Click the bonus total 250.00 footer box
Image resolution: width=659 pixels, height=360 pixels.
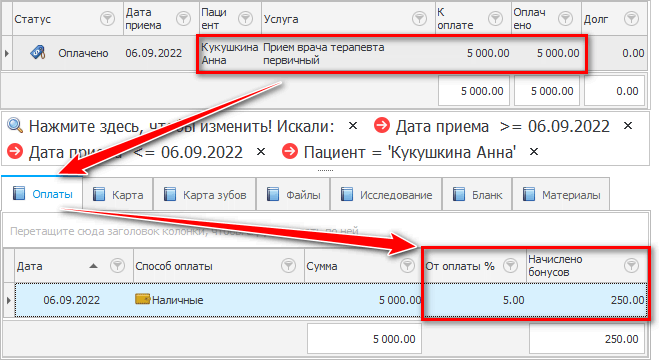[x=587, y=339]
